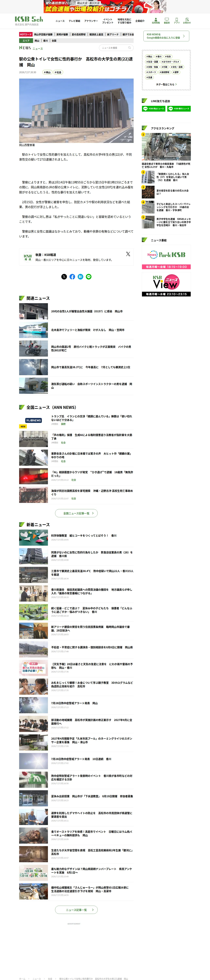Add KSB 香川ニュース as LINE friend
This screenshot has height=980, width=210.
pos(179,109)
